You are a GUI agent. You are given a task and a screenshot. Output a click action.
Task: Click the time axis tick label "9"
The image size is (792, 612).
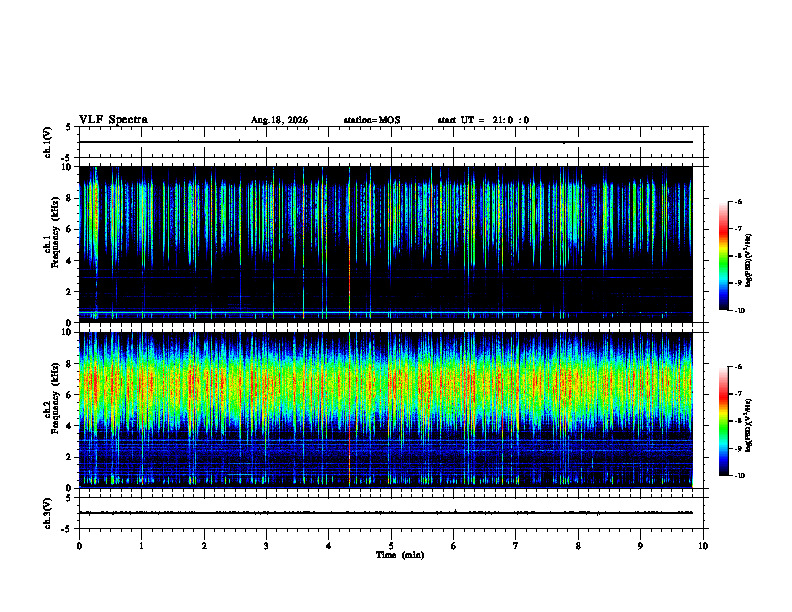(640, 546)
